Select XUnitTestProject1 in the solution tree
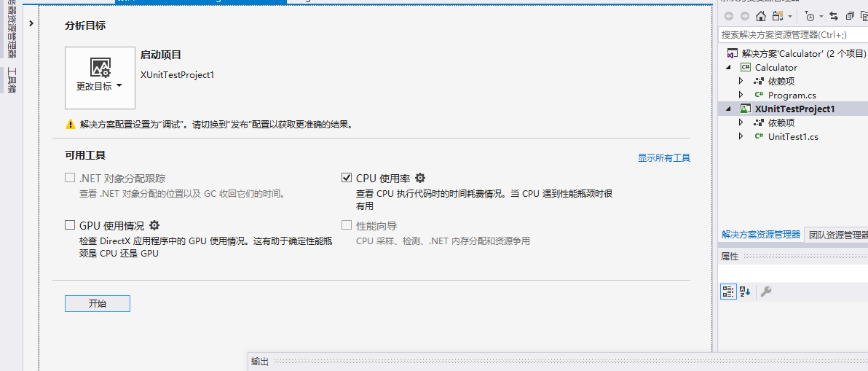 click(794, 109)
